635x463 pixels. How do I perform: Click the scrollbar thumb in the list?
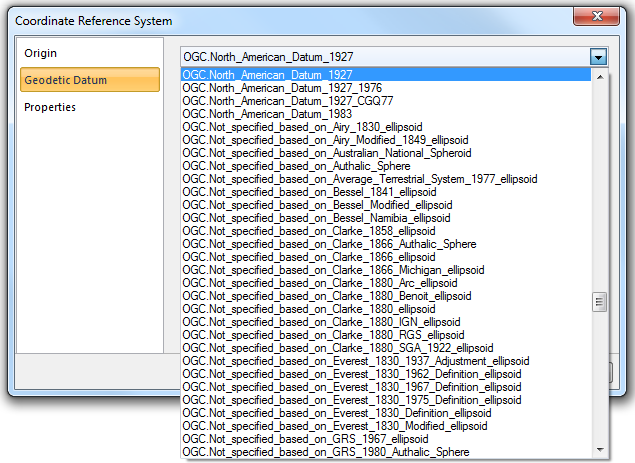pyautogui.click(x=600, y=302)
